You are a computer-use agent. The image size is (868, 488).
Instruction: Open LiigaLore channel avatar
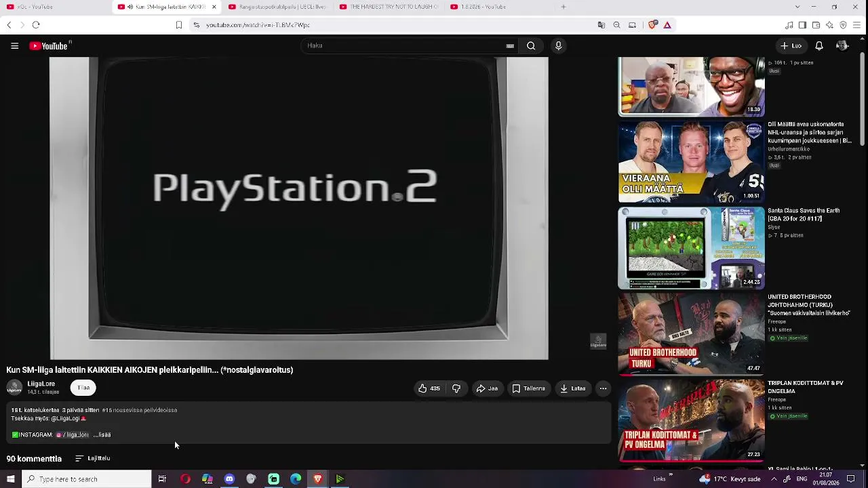click(x=14, y=388)
